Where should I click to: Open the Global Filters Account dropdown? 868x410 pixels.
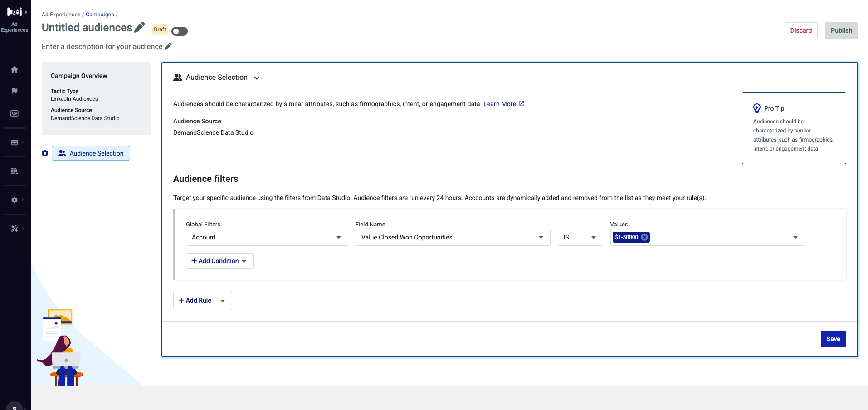(267, 237)
